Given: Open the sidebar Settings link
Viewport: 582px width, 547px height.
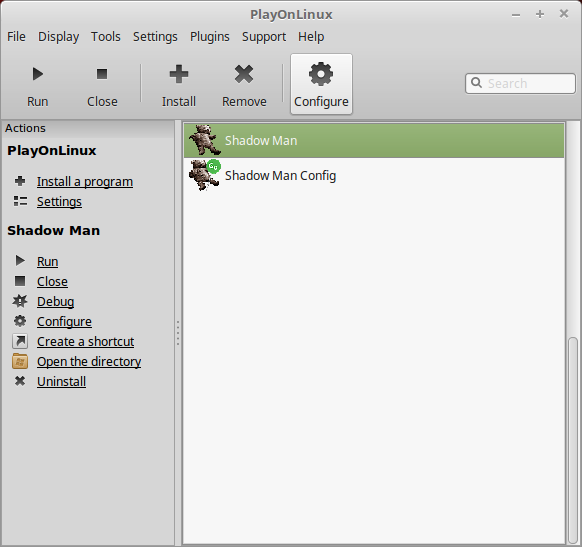Looking at the screenshot, I should (x=59, y=202).
